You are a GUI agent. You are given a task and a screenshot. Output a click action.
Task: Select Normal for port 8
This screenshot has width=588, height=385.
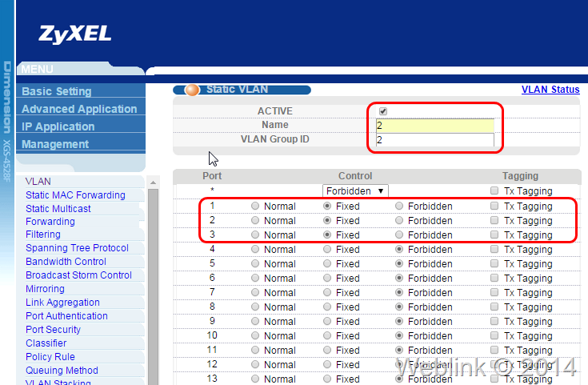[x=255, y=307]
